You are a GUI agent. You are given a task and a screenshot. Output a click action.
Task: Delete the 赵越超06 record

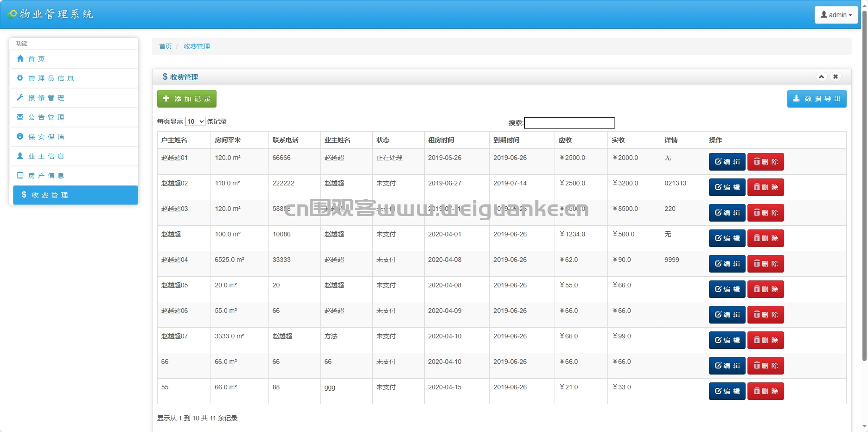pyautogui.click(x=766, y=315)
